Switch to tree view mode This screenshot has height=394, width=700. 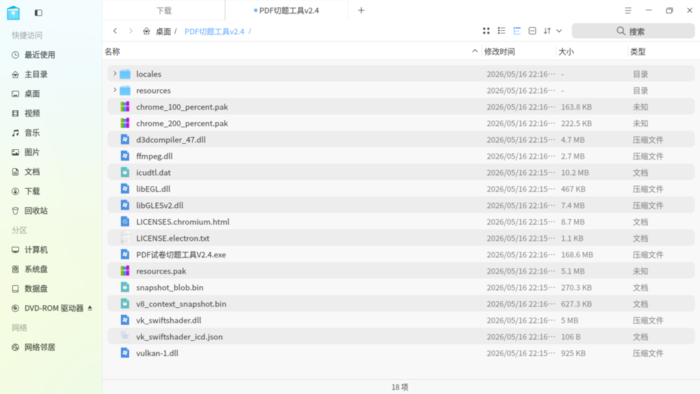tap(517, 31)
